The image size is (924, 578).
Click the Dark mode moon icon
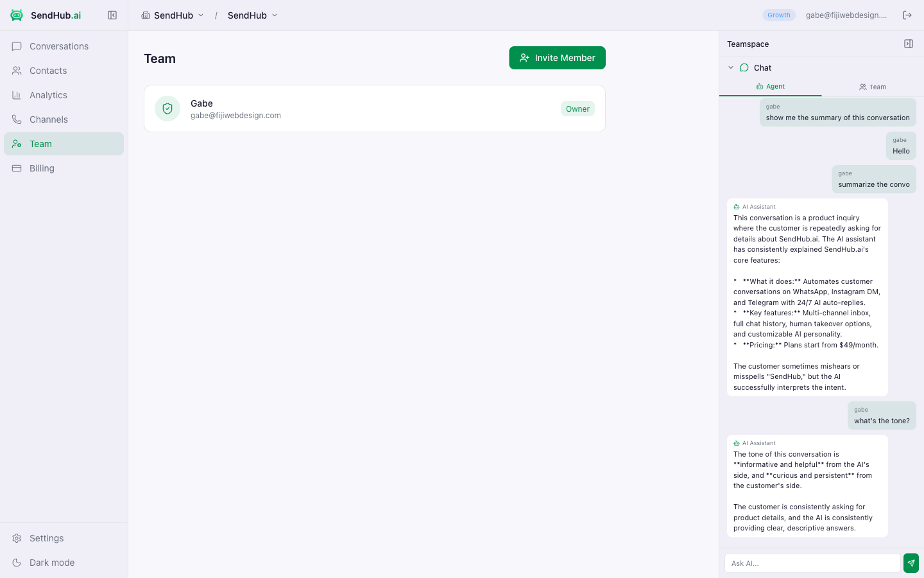coord(17,563)
